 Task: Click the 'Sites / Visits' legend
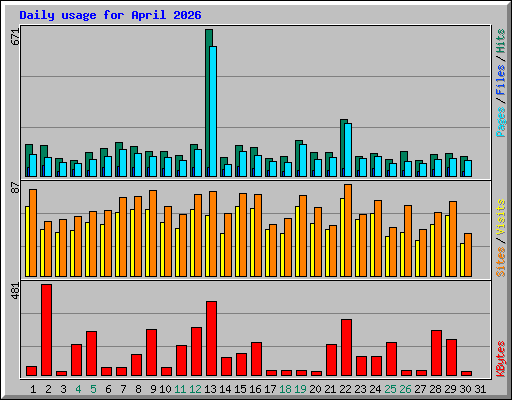[x=501, y=238]
